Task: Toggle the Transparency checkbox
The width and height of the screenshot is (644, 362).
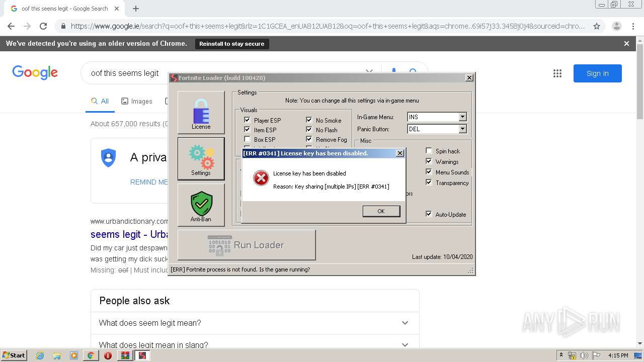Action: pyautogui.click(x=429, y=183)
